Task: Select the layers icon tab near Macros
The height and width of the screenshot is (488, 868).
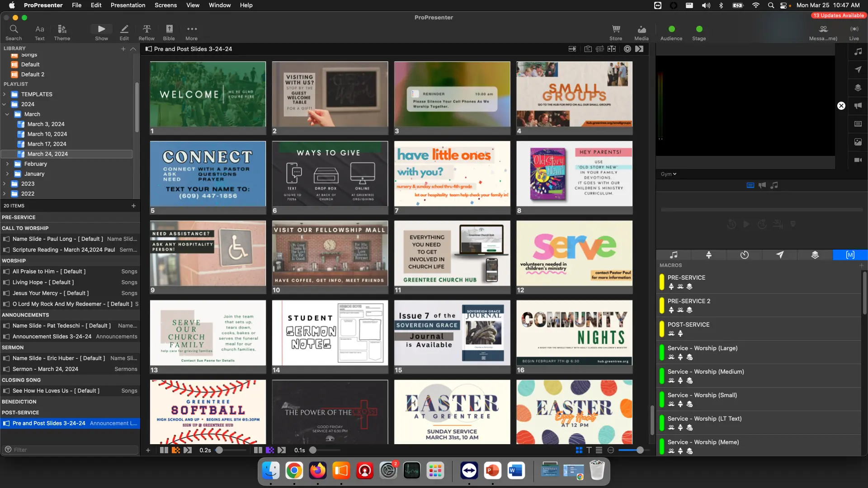Action: coord(815,255)
